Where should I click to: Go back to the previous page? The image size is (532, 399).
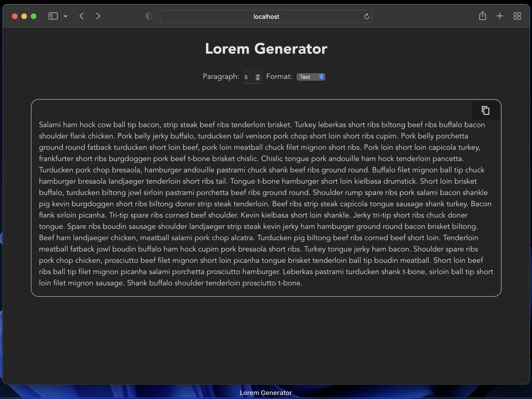click(81, 16)
